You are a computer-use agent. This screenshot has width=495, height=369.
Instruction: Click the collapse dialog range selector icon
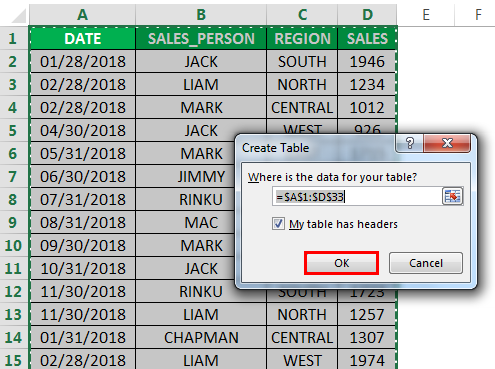452,196
